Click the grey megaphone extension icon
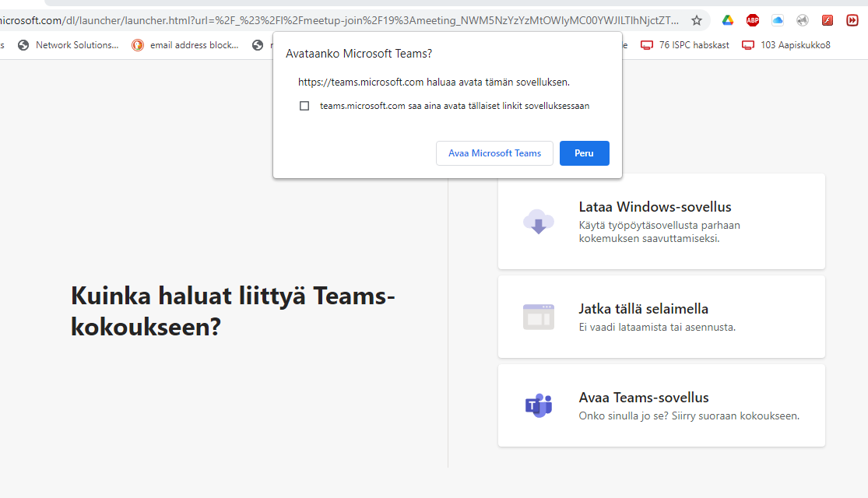Screen dimensions: 868x498 click(803, 20)
